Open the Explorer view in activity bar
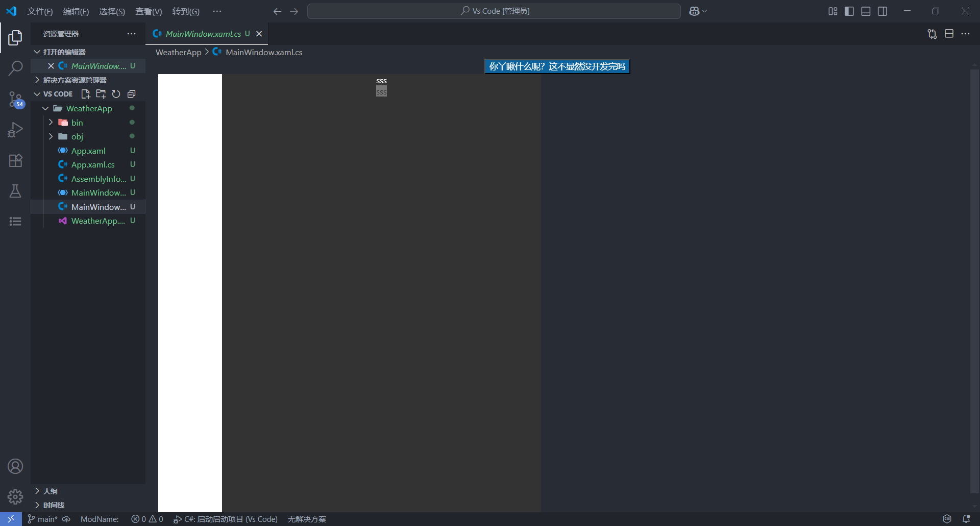 point(15,37)
